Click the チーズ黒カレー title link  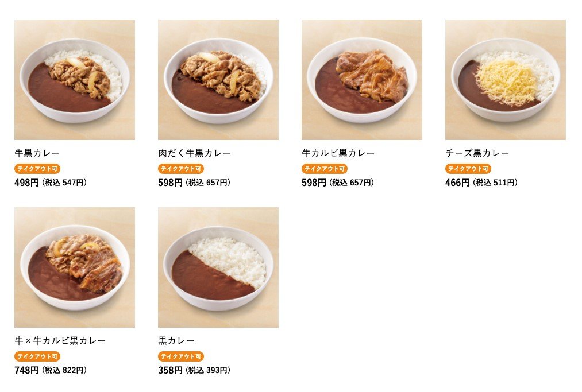[x=477, y=153]
